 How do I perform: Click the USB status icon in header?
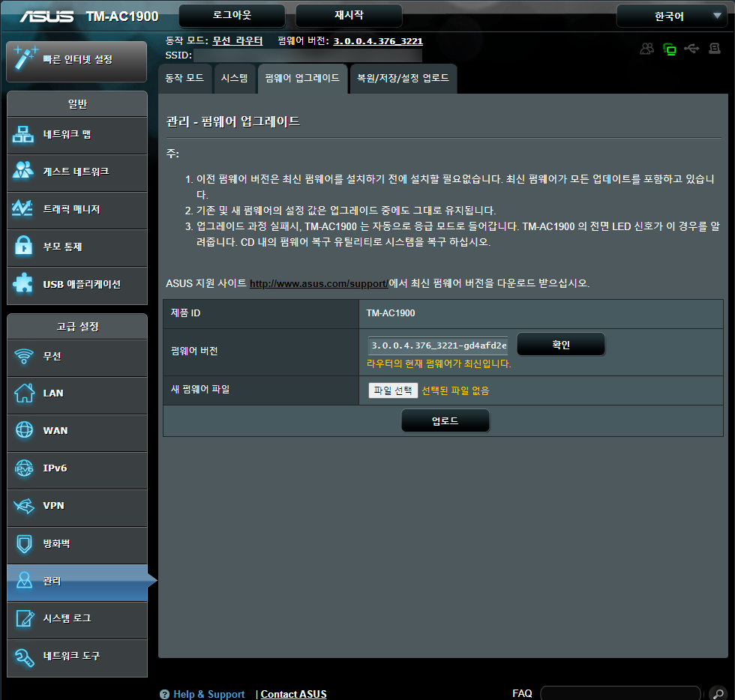(691, 48)
